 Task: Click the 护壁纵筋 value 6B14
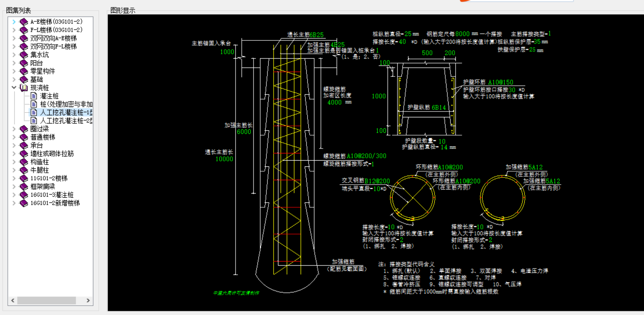point(439,107)
